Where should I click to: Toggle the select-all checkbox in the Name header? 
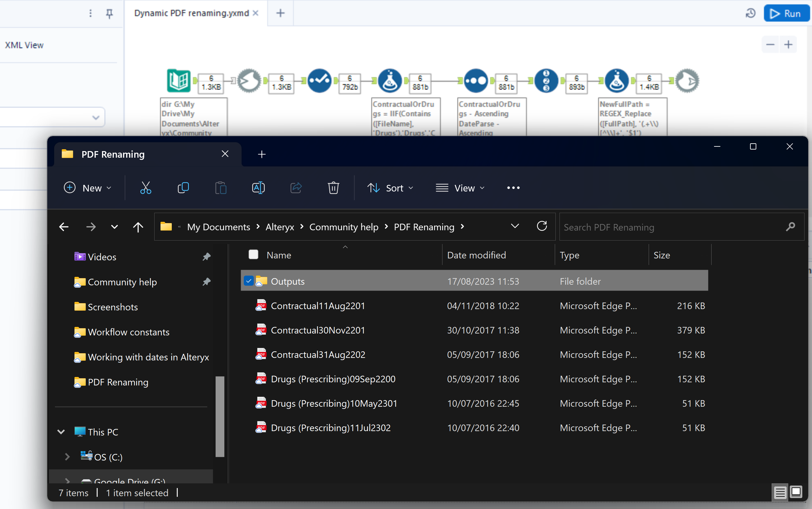coord(253,255)
